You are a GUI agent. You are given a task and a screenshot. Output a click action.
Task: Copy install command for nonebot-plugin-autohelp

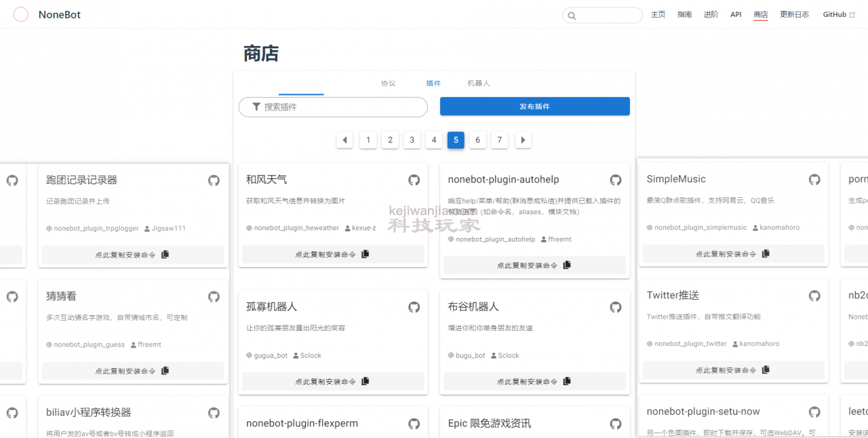tap(534, 265)
